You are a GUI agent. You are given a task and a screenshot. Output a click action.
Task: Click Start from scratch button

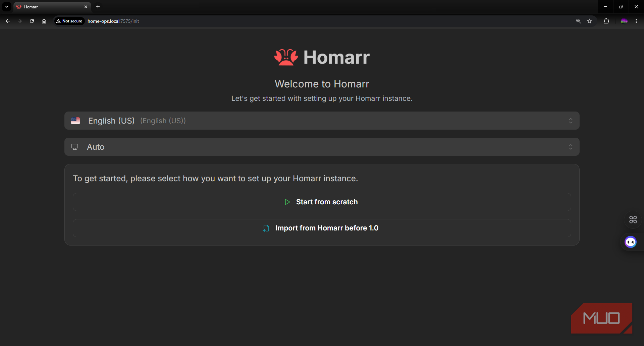pyautogui.click(x=322, y=202)
